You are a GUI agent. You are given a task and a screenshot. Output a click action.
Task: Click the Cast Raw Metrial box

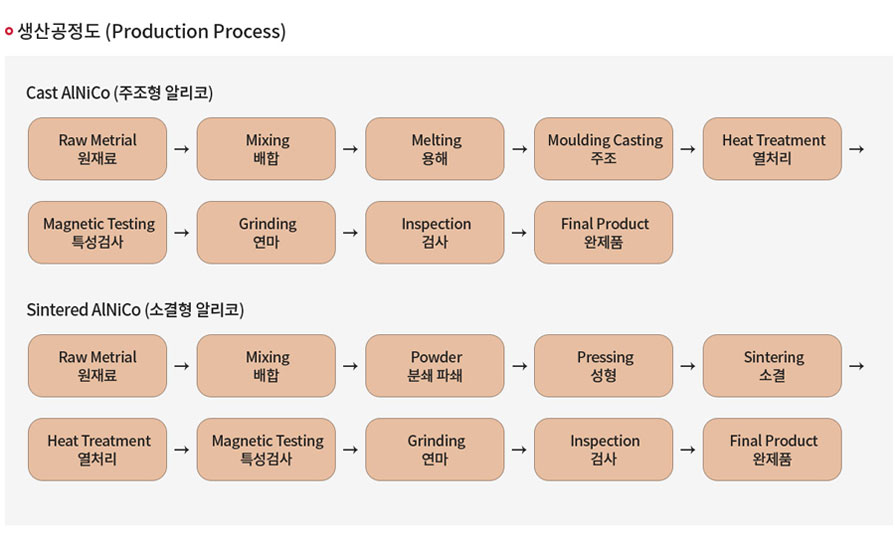click(97, 149)
